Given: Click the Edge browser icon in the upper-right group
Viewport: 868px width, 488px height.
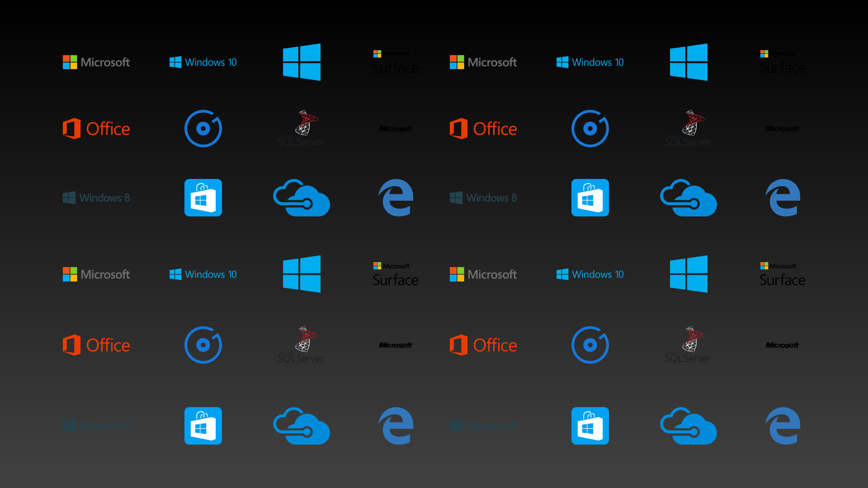Looking at the screenshot, I should [x=783, y=198].
